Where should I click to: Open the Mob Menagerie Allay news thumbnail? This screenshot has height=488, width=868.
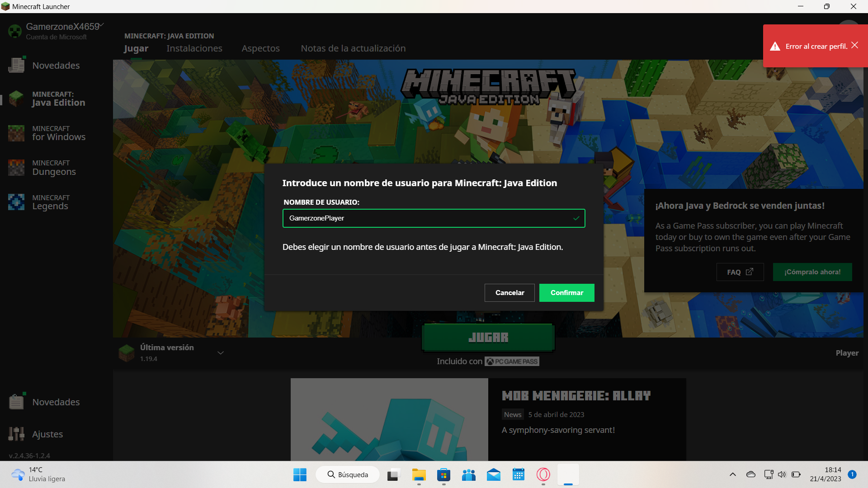coord(389,419)
